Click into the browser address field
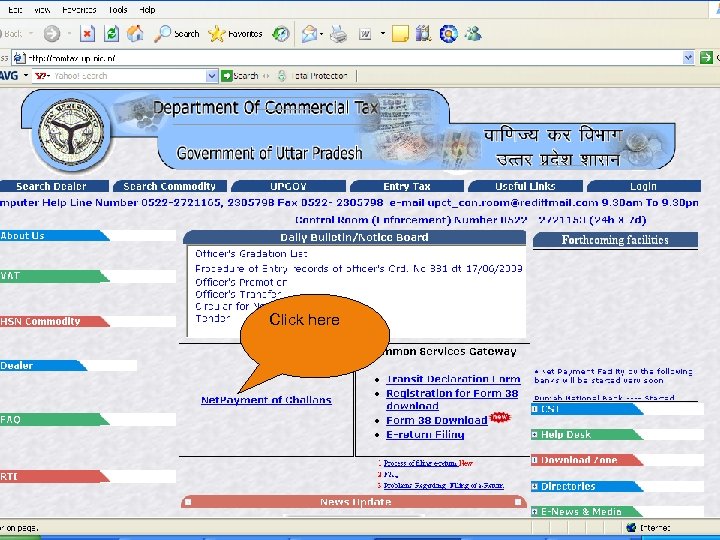The width and height of the screenshot is (720, 540). click(354, 58)
